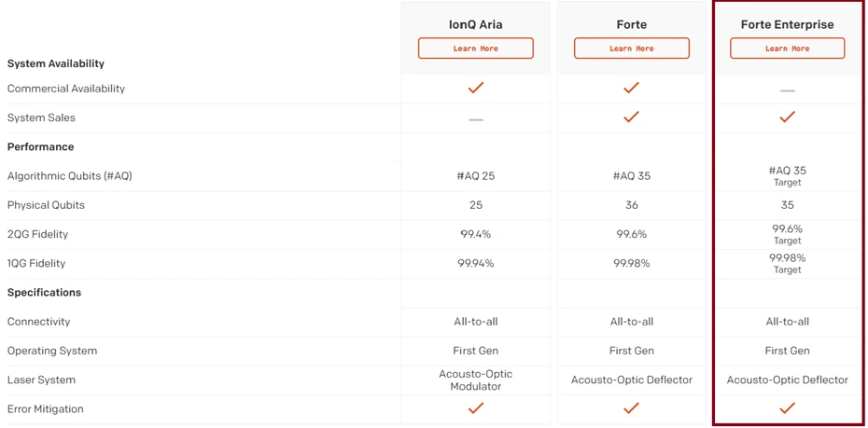This screenshot has width=868, height=428.
Task: Click the Forte Enterprise column title
Action: (x=787, y=24)
